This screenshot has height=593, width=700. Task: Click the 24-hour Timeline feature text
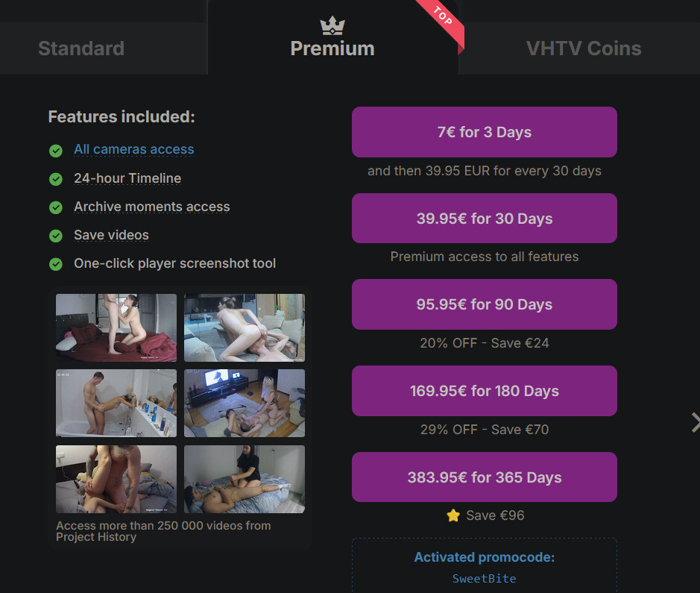(x=127, y=178)
